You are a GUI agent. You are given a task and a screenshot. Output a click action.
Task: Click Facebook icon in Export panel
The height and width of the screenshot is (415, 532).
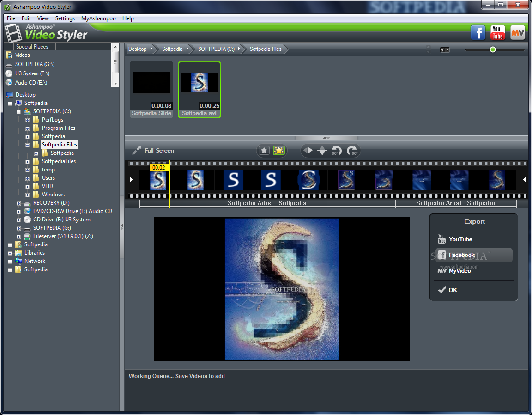tap(442, 255)
